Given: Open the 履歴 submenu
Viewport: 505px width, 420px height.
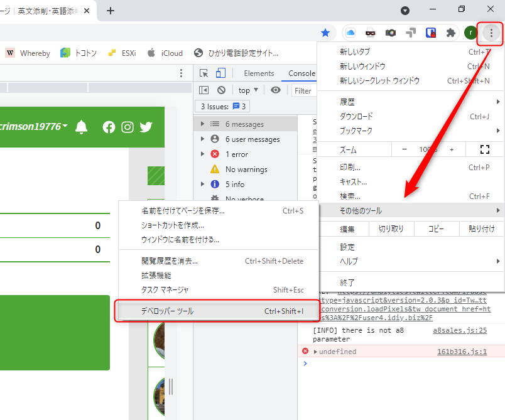Looking at the screenshot, I should pyautogui.click(x=411, y=102).
